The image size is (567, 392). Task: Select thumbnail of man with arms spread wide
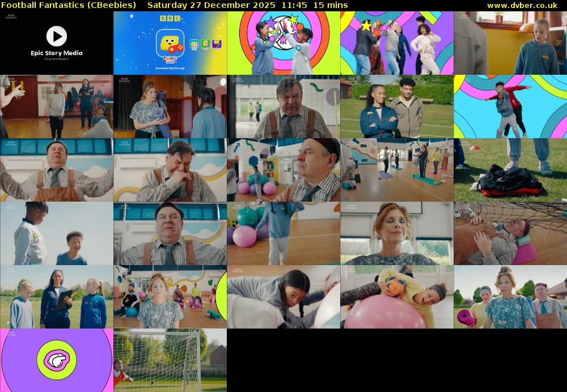pyautogui.click(x=57, y=170)
